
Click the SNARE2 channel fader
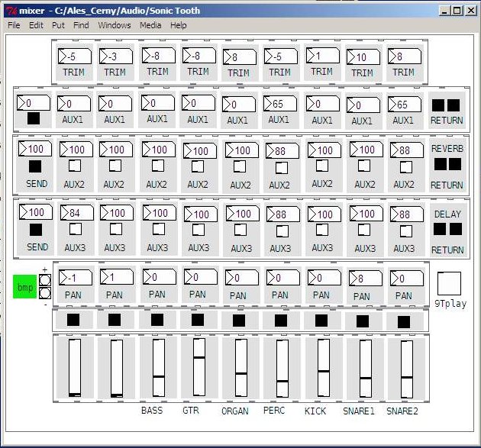click(x=407, y=369)
